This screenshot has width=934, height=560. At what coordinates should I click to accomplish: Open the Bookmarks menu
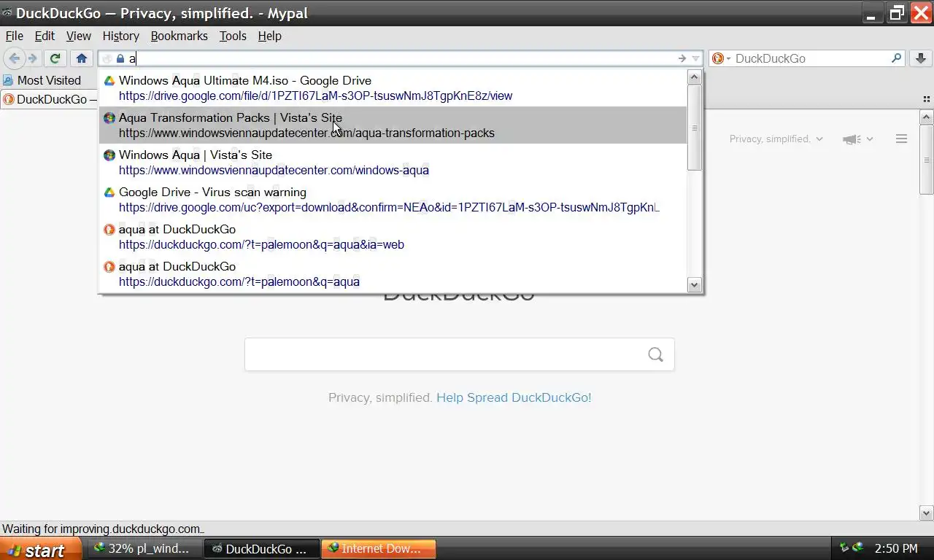(x=179, y=36)
